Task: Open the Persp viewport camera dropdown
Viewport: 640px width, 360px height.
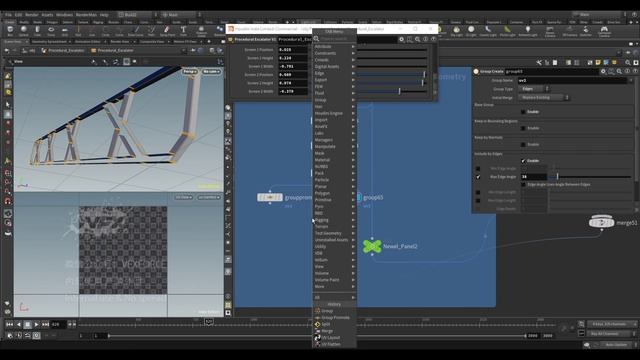Action: [x=190, y=71]
